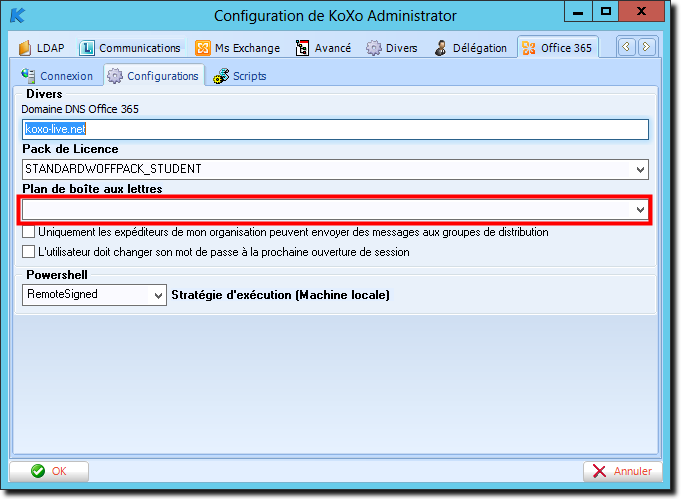This screenshot has width=681, height=499.
Task: Click the Ms Exchange orange icon
Action: (202, 48)
